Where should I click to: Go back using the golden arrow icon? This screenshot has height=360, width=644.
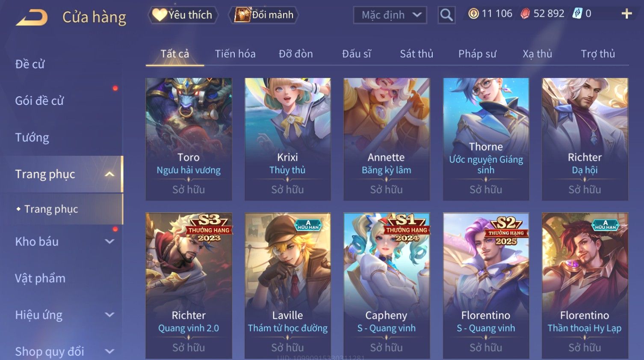(32, 17)
